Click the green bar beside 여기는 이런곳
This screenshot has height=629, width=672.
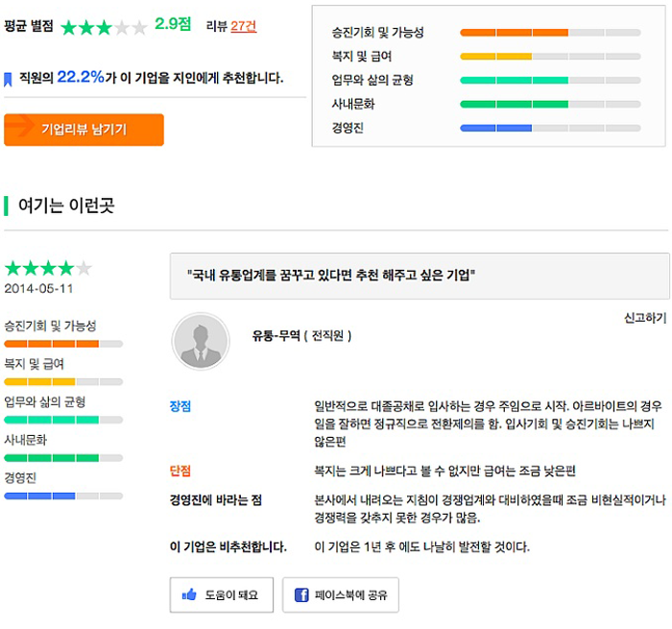click(x=6, y=206)
